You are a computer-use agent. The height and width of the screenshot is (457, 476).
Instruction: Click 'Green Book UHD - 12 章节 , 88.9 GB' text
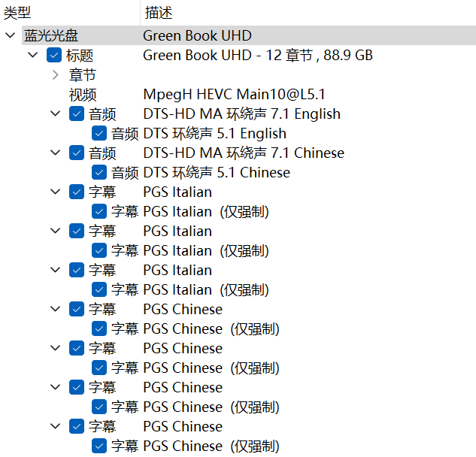(x=258, y=55)
